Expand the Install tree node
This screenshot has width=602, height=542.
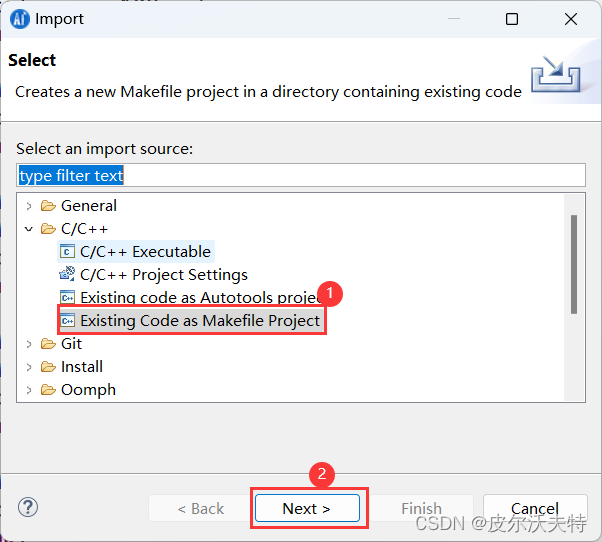[29, 367]
